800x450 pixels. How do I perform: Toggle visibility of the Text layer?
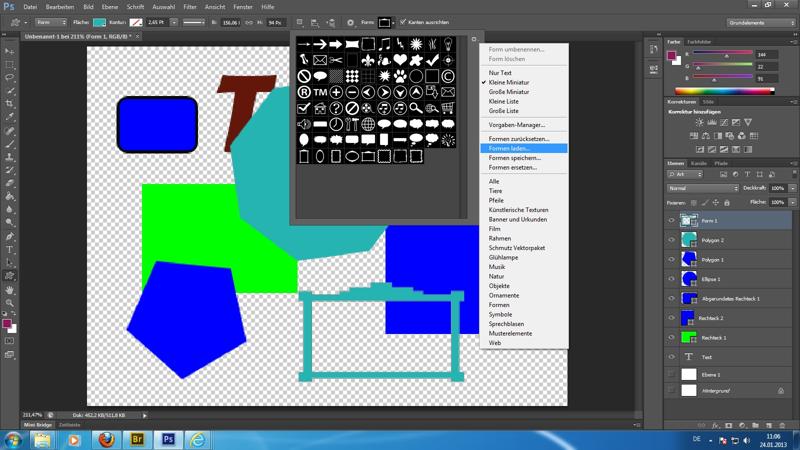pos(671,357)
